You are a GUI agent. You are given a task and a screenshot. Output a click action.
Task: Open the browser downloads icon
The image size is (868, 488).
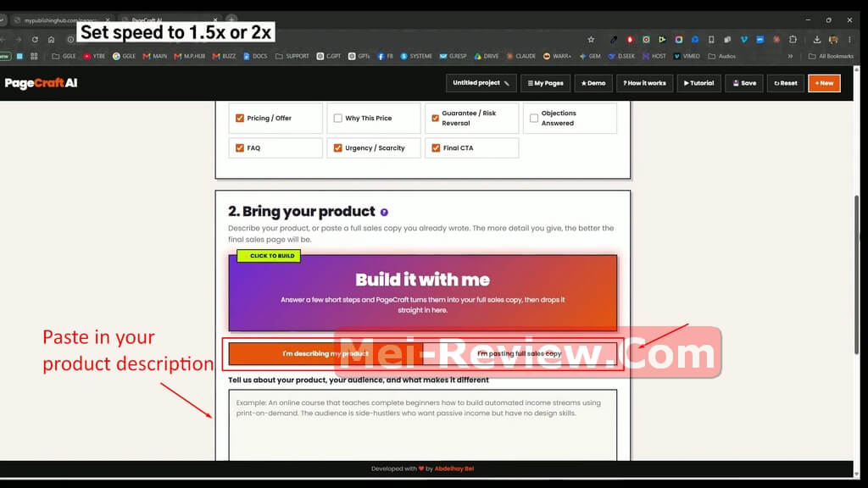pos(816,40)
